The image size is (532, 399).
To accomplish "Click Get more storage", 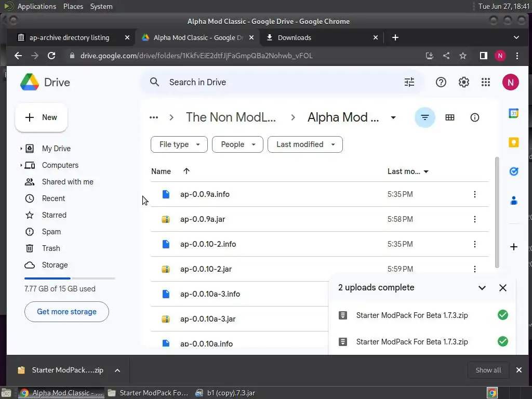I will pyautogui.click(x=66, y=312).
